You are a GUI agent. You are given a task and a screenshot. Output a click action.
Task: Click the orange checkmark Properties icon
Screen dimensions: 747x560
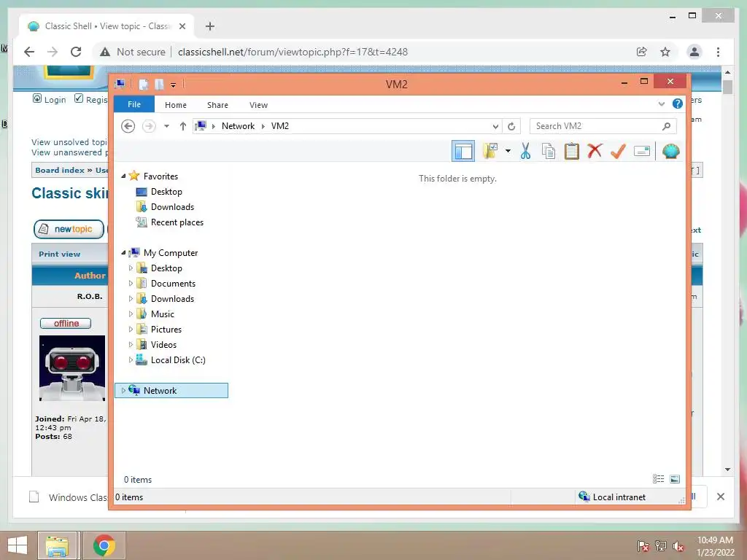coord(618,151)
